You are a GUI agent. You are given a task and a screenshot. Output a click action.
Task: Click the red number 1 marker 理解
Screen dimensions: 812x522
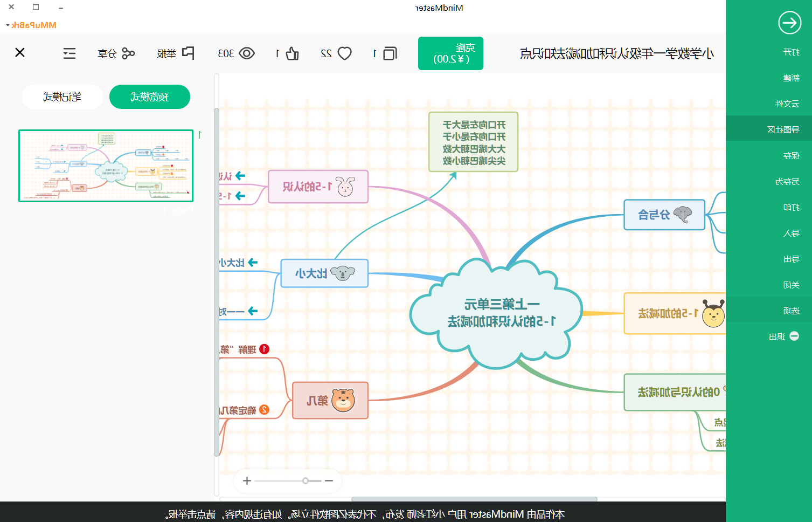pyautogui.click(x=265, y=349)
